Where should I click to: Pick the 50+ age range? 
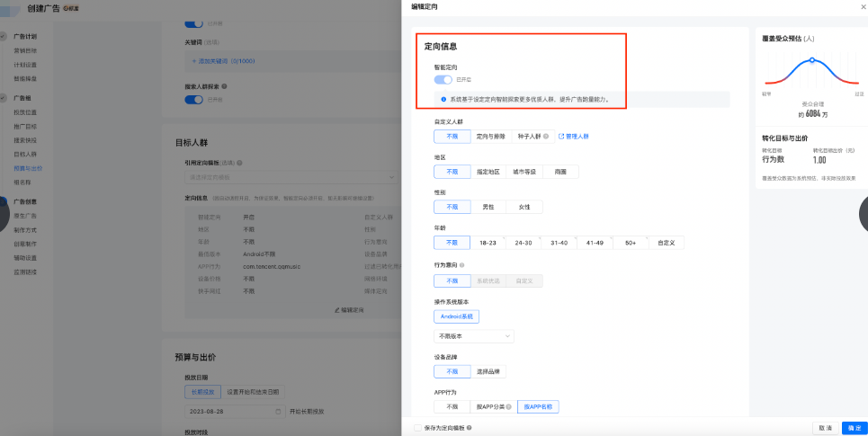[x=631, y=243]
